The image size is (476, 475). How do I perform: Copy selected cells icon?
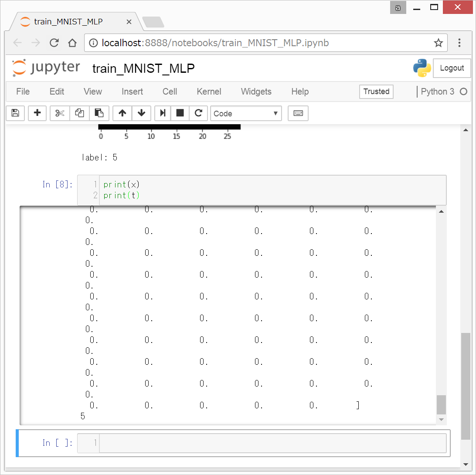tap(79, 113)
